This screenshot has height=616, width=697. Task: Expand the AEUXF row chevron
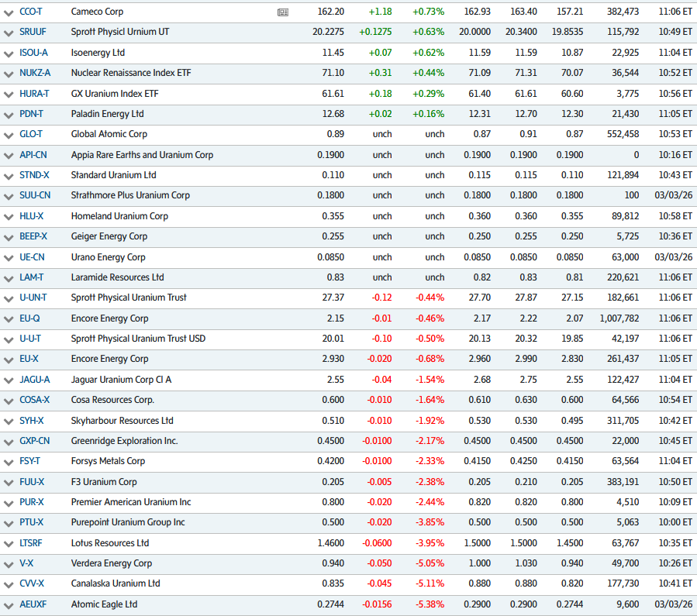tap(9, 606)
